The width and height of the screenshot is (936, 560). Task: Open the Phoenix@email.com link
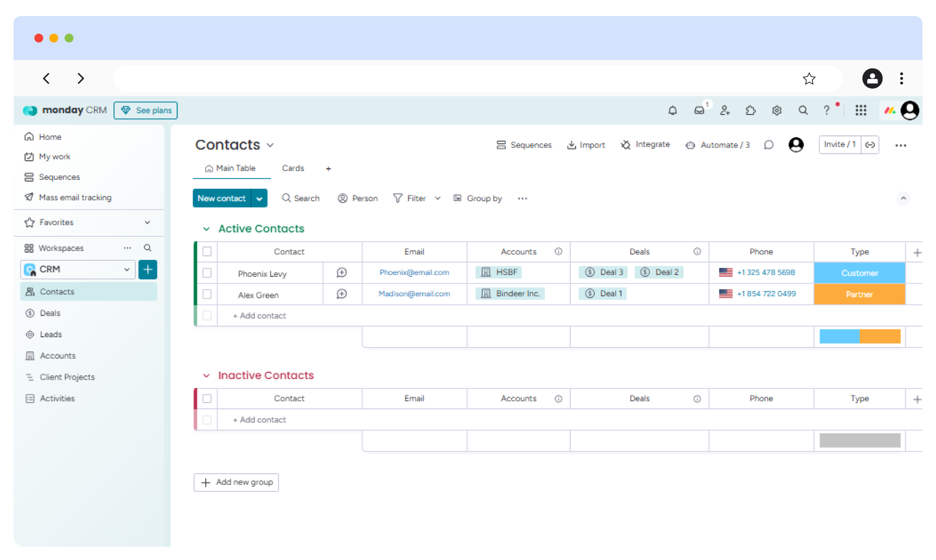tap(414, 272)
